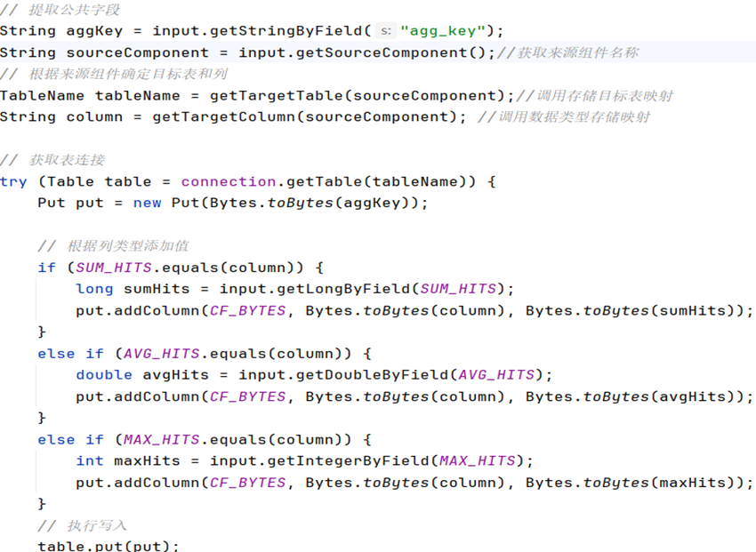756x552 pixels.
Task: Click SUM_HITS in the if condition
Action: pyautogui.click(x=114, y=268)
